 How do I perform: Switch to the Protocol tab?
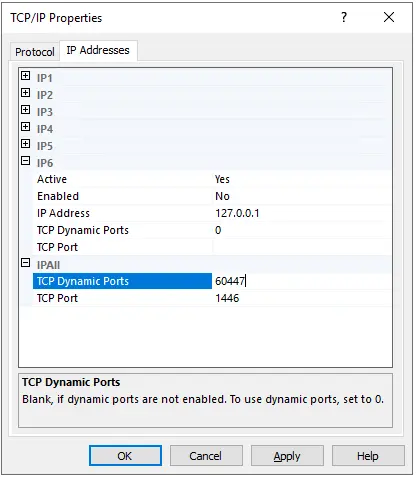pyautogui.click(x=35, y=52)
